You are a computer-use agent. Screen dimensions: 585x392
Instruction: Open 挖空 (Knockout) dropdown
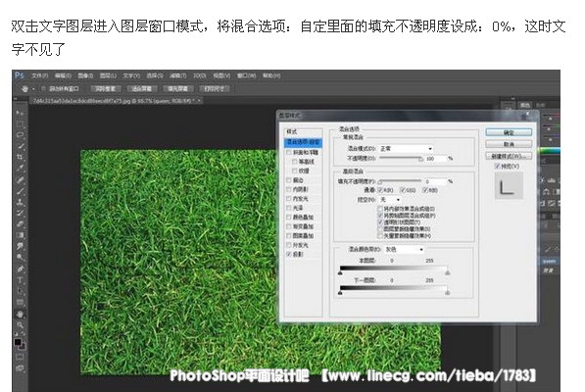point(390,200)
